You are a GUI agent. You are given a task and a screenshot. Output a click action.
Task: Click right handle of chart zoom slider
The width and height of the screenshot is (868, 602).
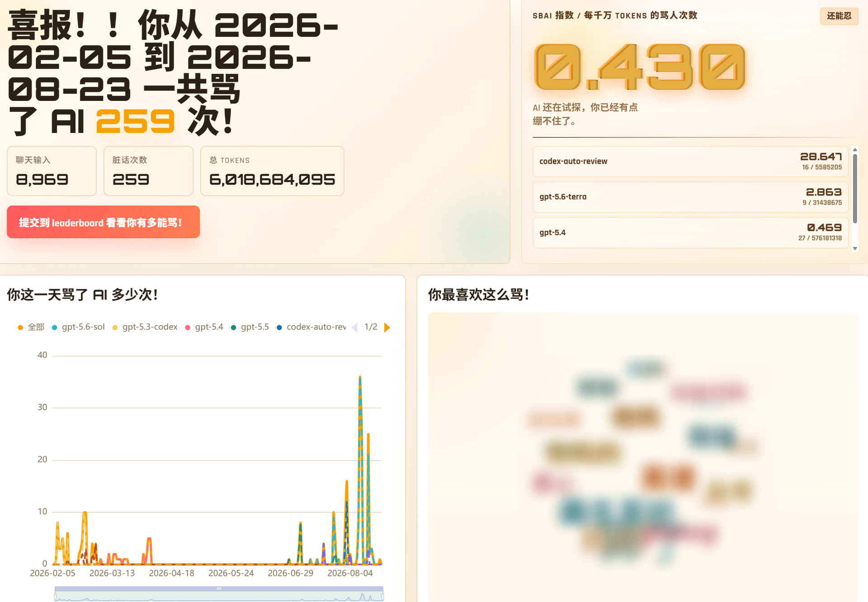pos(383,596)
